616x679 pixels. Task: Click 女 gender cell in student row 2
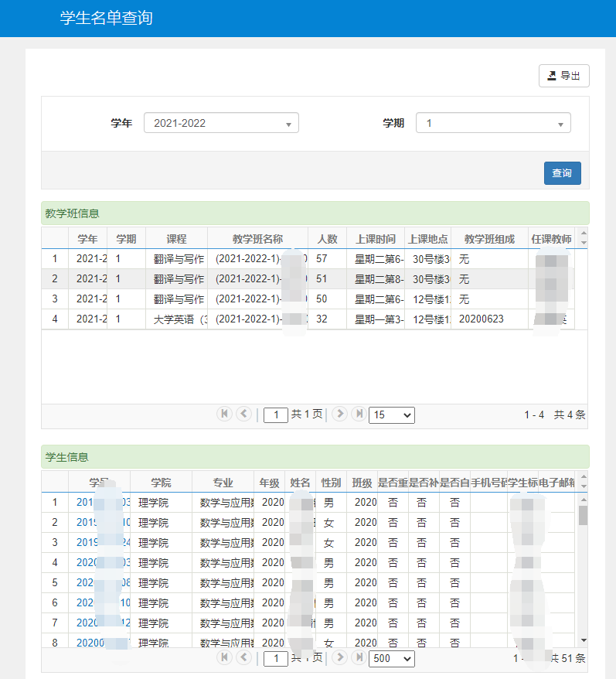(x=329, y=522)
